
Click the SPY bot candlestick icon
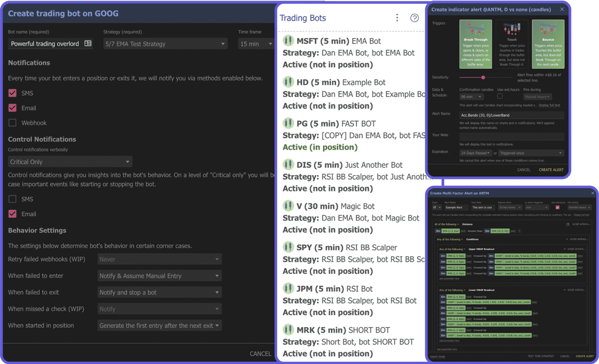point(288,247)
